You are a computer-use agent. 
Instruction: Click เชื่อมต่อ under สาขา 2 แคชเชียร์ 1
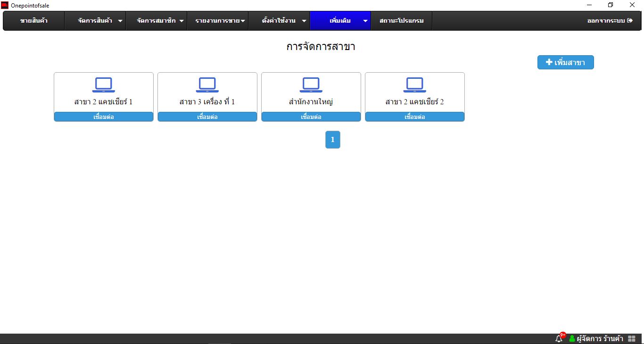(104, 117)
